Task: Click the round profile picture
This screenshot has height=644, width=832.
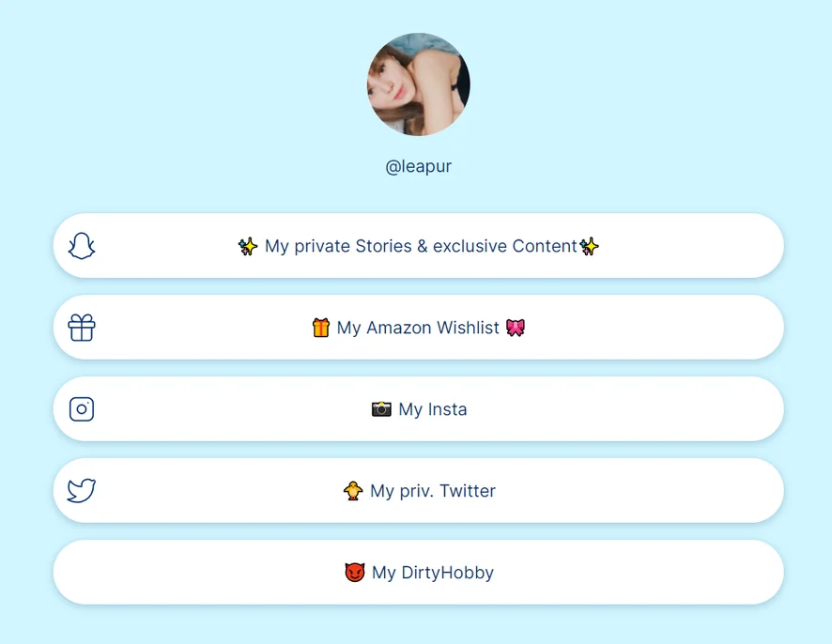Action: tap(419, 84)
